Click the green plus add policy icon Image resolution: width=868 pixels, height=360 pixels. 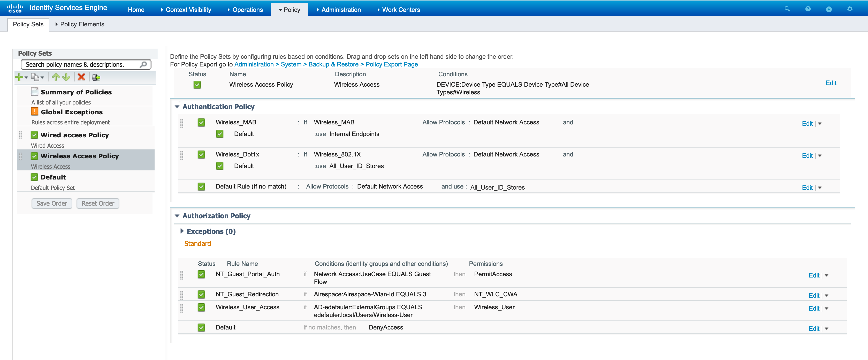[19, 77]
